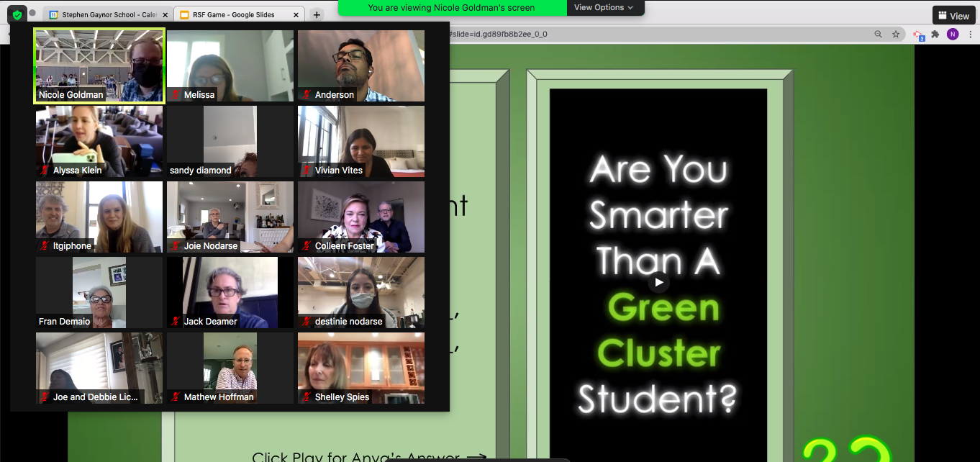Select Fran Demaio's video tile
The image size is (980, 462).
tap(99, 292)
